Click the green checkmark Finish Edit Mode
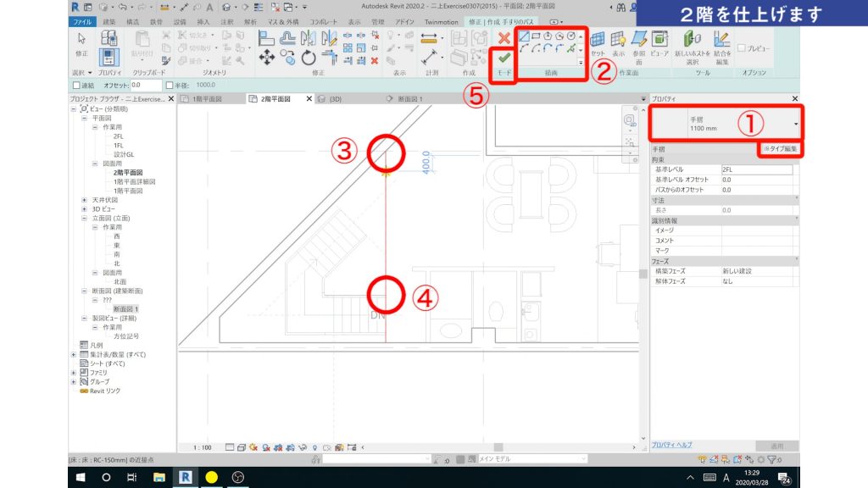Viewport: 868px width, 488px height. pos(504,57)
